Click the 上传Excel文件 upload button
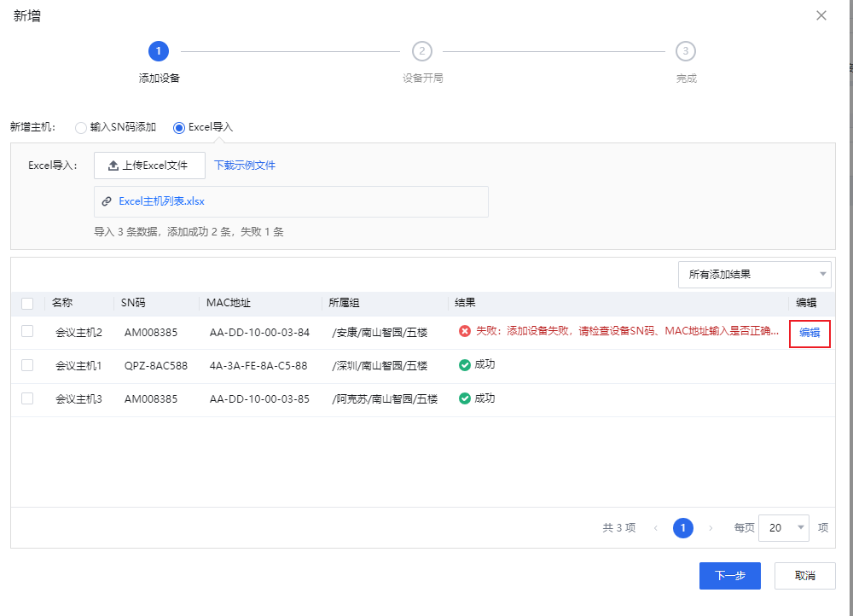 [x=149, y=166]
